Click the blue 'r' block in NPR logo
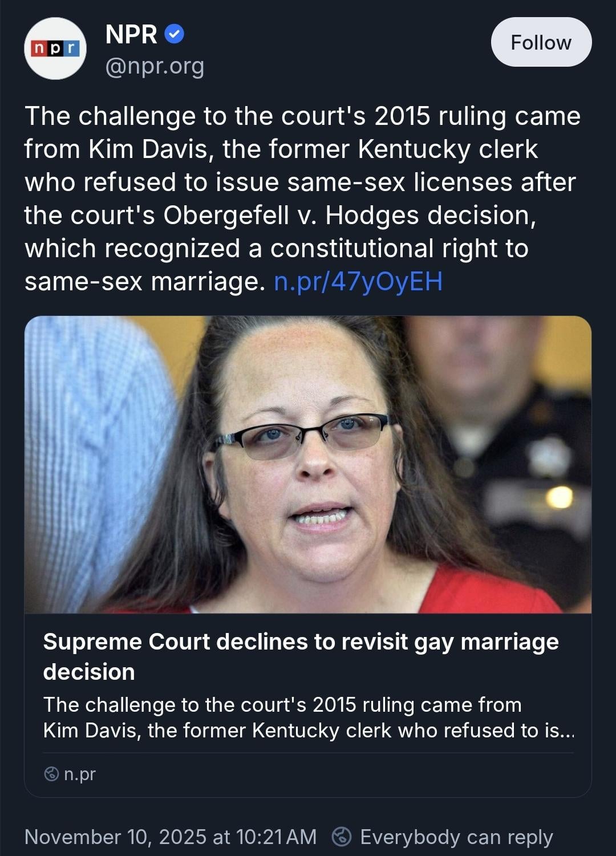The image size is (616, 856). (x=71, y=49)
